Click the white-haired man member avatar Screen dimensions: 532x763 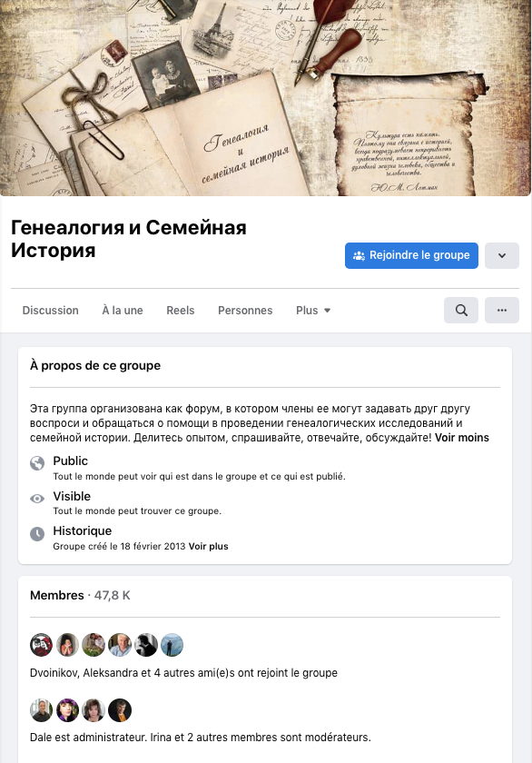[x=120, y=645]
